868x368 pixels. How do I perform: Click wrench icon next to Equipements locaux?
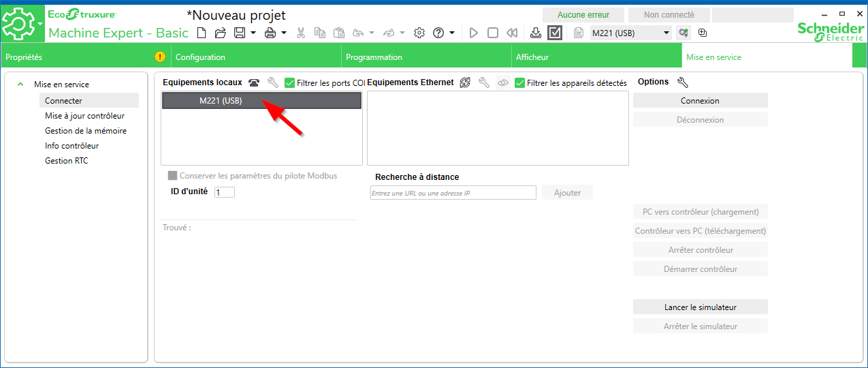tap(272, 82)
